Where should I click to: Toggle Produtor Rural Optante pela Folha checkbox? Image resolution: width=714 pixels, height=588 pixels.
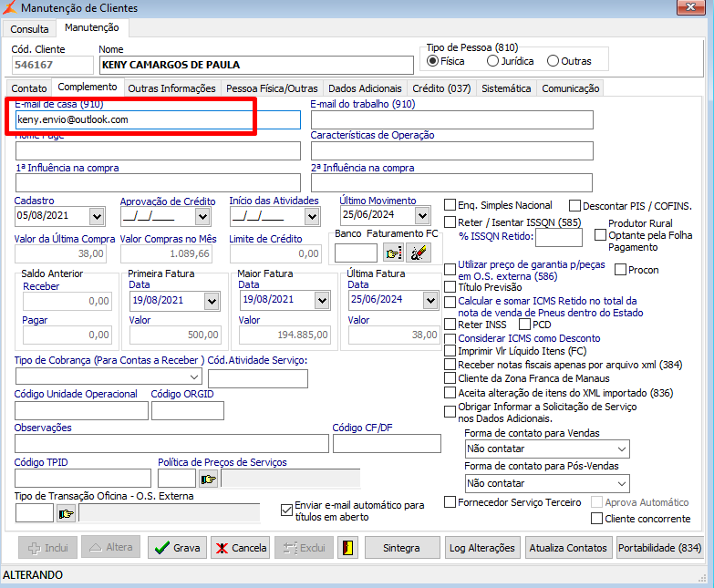pyautogui.click(x=600, y=235)
